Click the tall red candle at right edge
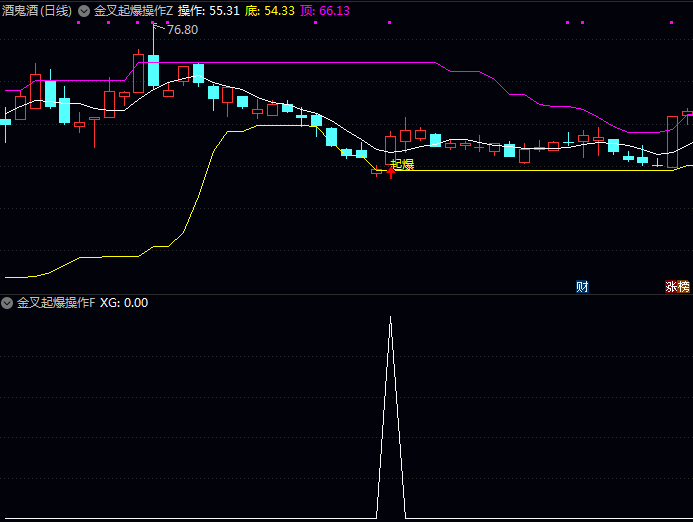The height and width of the screenshot is (522, 693). pos(673,140)
